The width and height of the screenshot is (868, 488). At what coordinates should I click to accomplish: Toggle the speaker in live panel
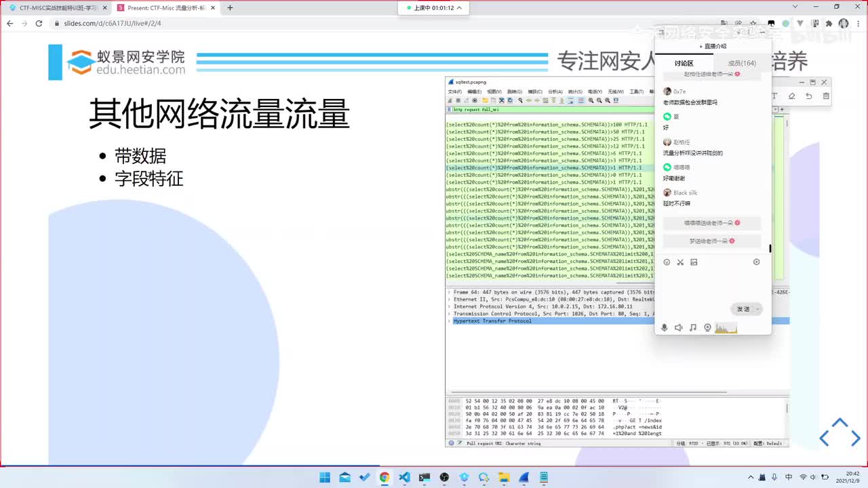pos(679,327)
